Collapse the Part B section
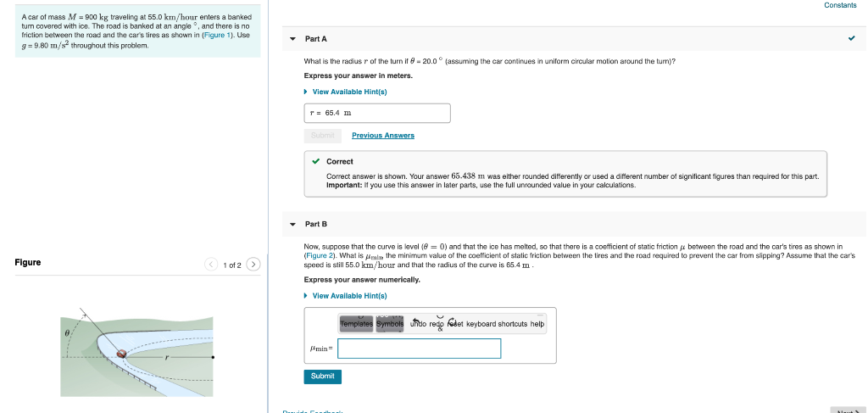Viewport: 868px width, 413px height. (x=292, y=224)
